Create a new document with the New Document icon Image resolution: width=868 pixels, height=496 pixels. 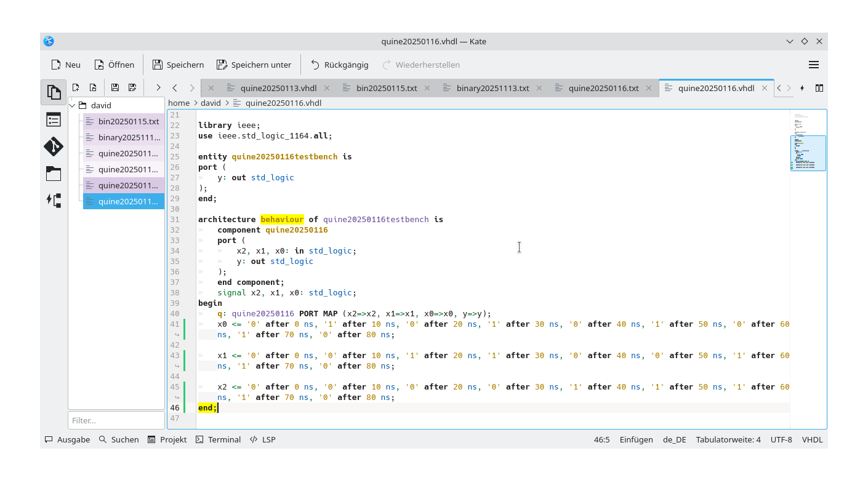76,87
